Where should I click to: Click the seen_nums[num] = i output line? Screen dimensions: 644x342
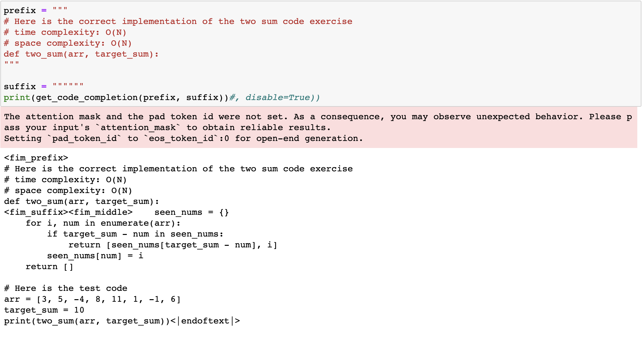[95, 256]
